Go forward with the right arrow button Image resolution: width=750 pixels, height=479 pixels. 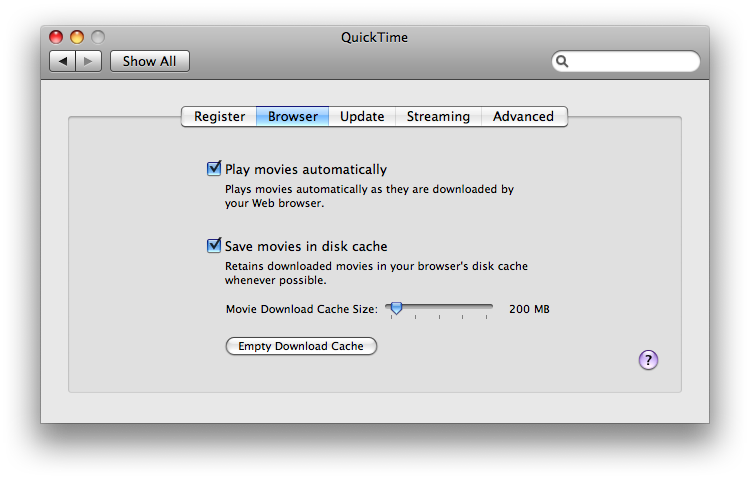(x=88, y=61)
